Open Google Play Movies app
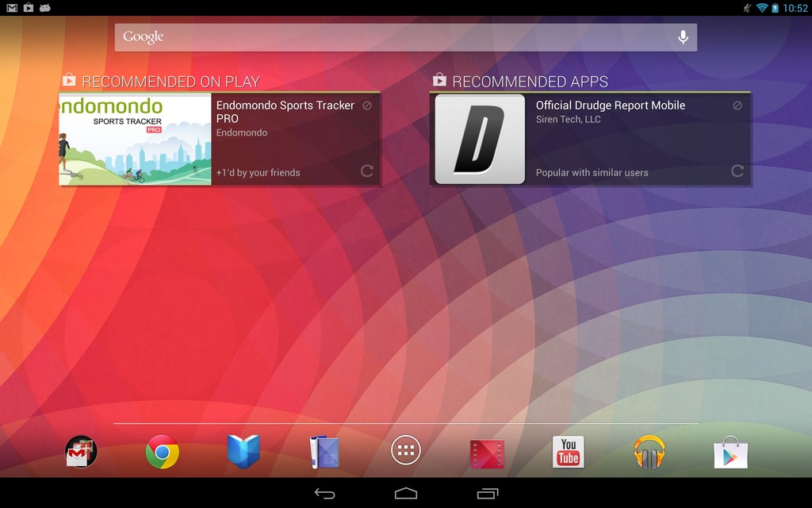Viewport: 812px width, 508px height. pos(487,453)
